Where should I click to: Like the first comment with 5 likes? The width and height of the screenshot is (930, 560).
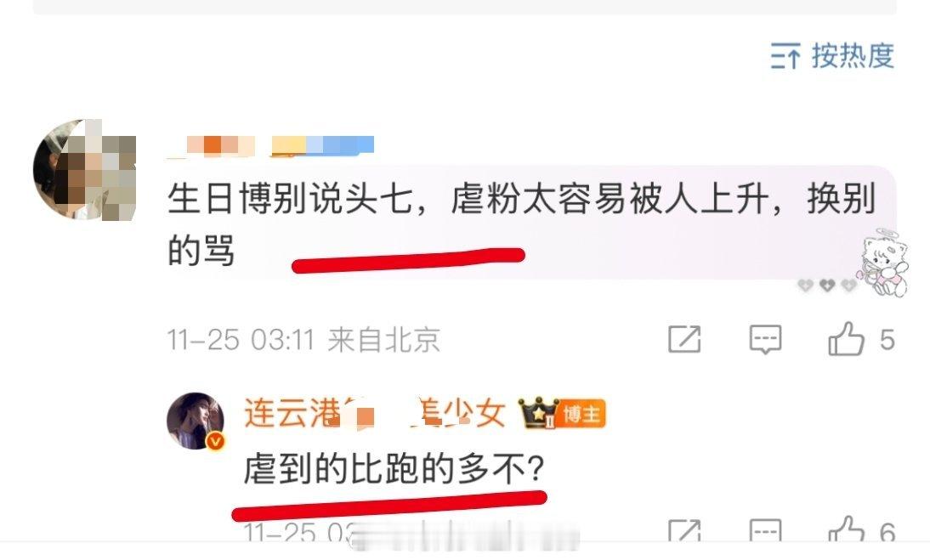click(847, 339)
